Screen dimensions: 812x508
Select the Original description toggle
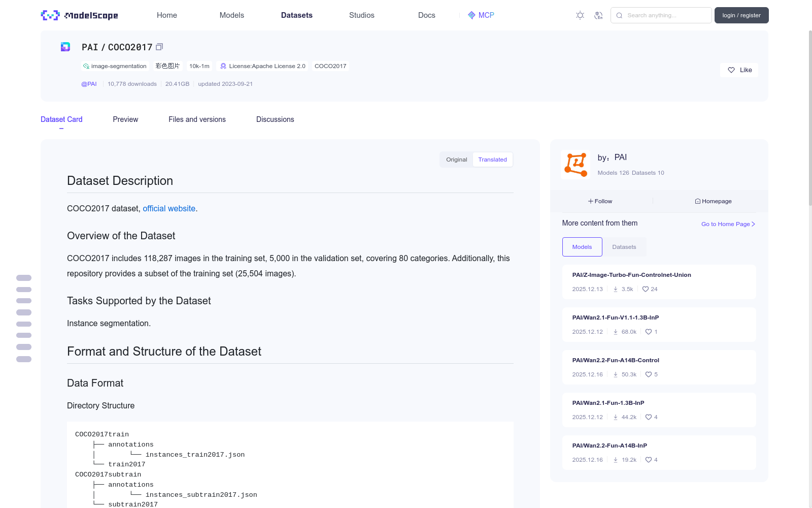tap(457, 160)
